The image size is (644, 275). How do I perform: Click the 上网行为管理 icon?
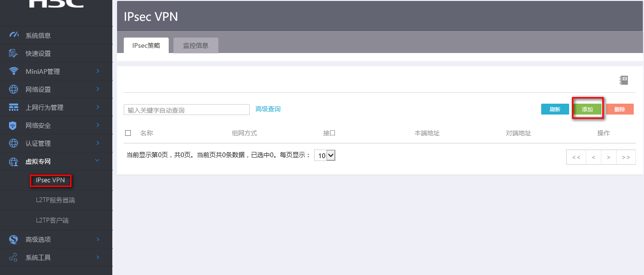[x=14, y=107]
